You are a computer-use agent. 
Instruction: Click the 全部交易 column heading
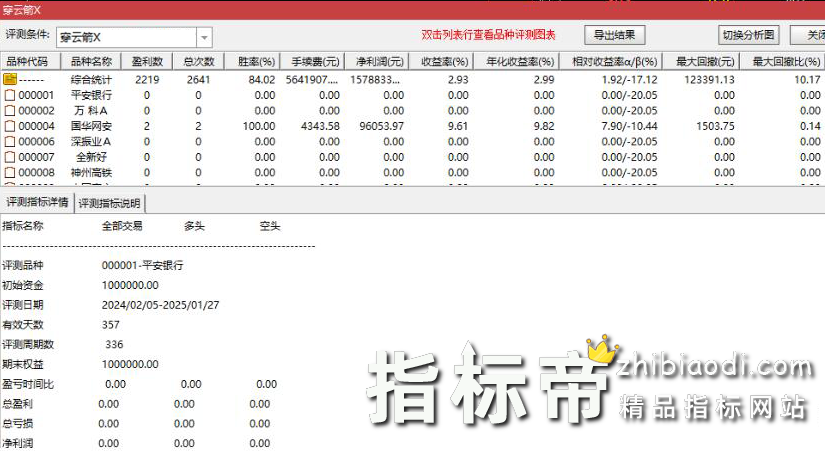122,226
